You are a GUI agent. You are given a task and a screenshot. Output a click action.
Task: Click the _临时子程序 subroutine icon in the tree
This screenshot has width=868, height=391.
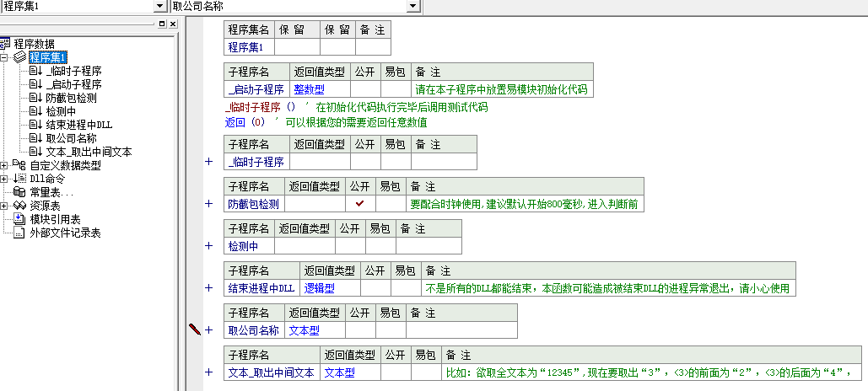pyautogui.click(x=35, y=71)
